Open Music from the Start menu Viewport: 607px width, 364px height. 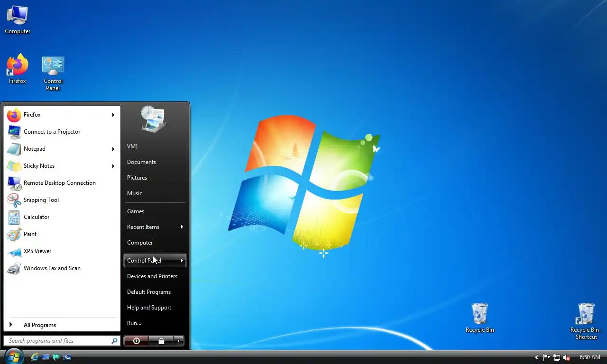155,193
